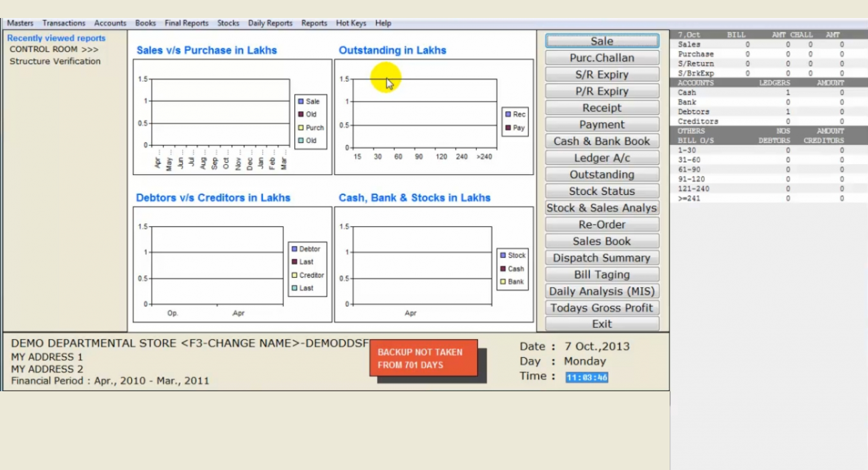Open Bill Taging screen
The width and height of the screenshot is (868, 470).
coord(602,274)
